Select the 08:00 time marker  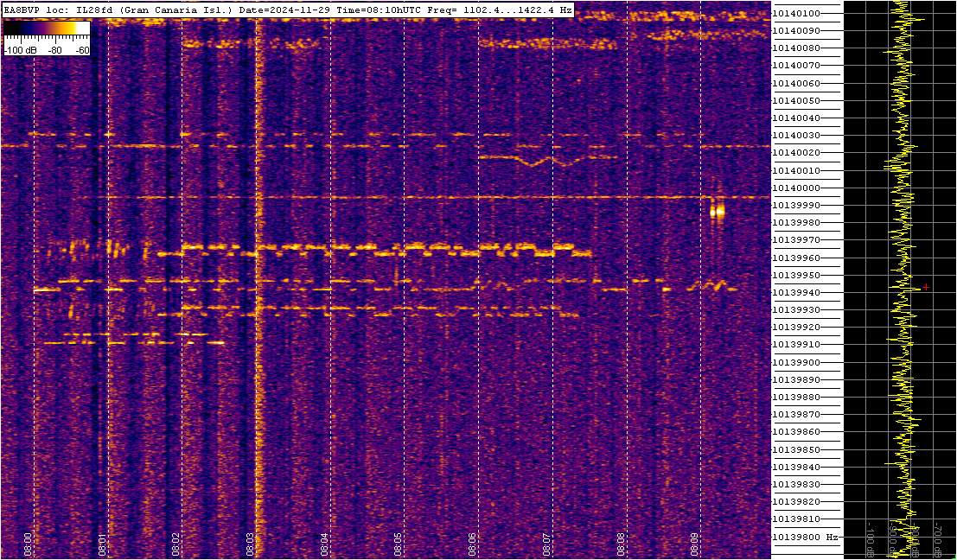[29, 544]
